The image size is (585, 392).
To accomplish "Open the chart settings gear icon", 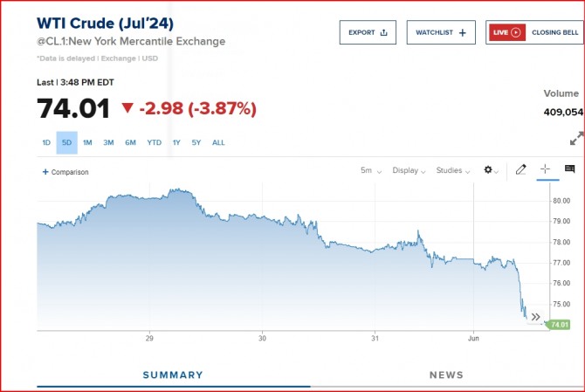I will click(488, 169).
